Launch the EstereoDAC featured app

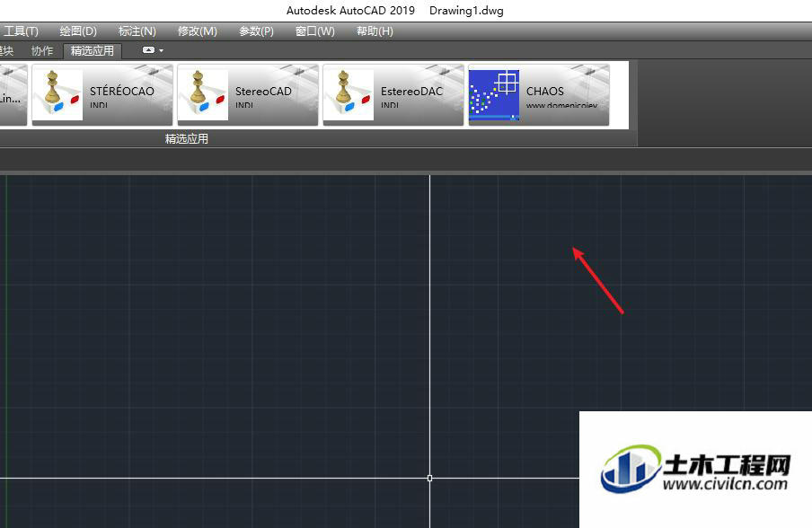click(x=393, y=94)
